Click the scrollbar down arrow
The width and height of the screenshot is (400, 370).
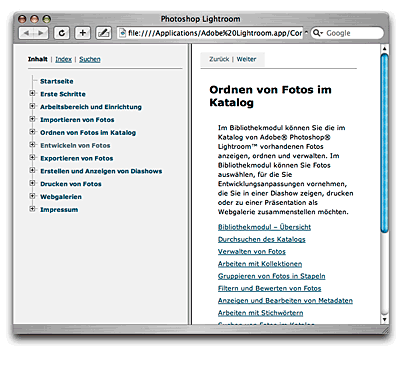tap(384, 319)
